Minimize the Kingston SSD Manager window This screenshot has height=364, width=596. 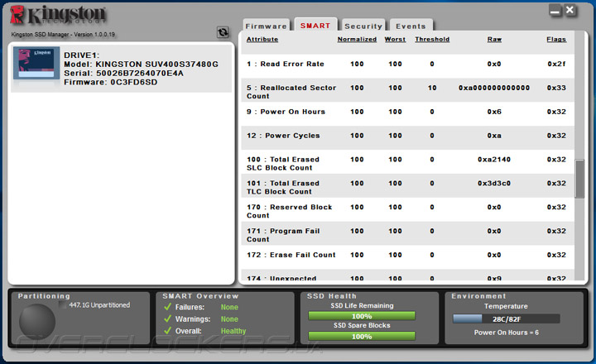555,11
